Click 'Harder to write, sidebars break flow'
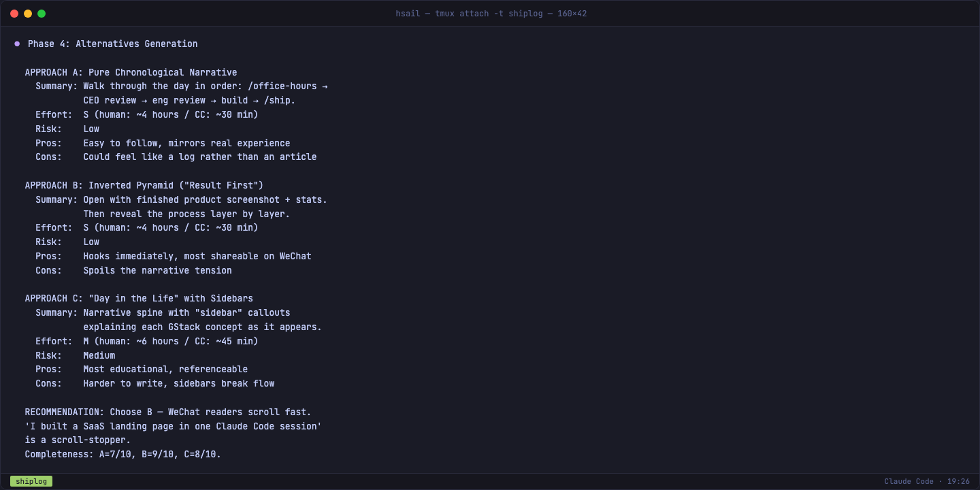This screenshot has width=980, height=490. point(179,383)
